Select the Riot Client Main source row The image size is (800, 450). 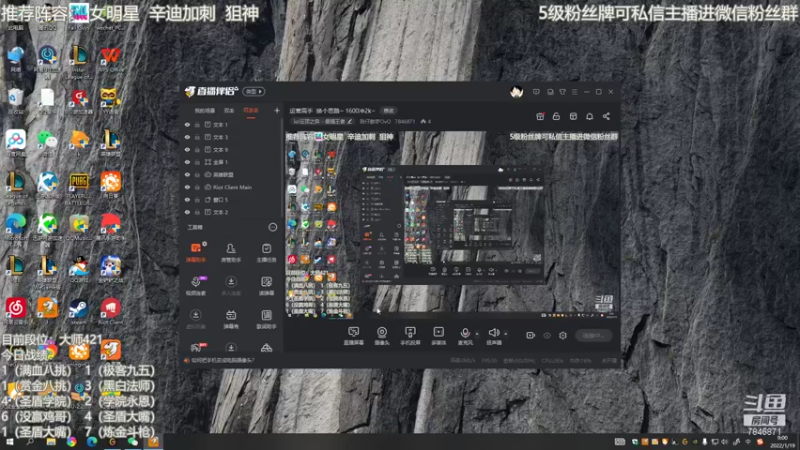point(231,187)
